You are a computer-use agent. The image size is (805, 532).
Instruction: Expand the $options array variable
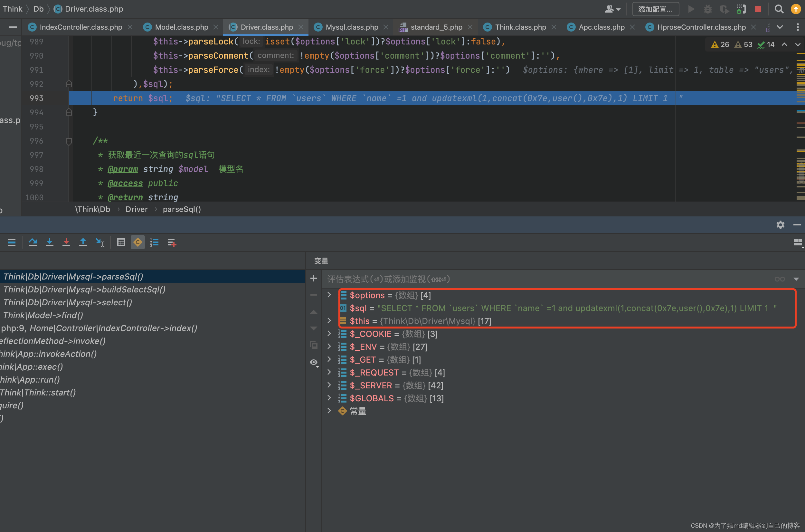[329, 295]
